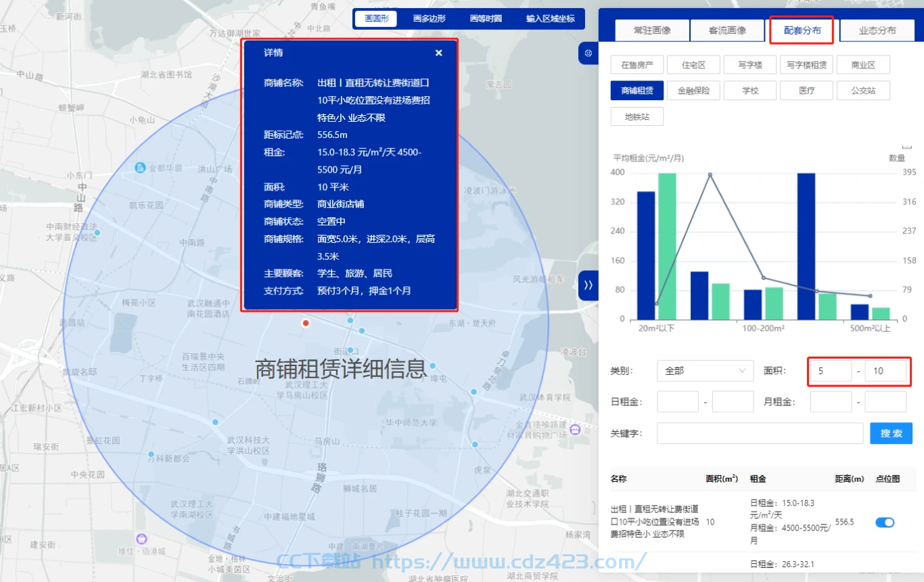
Task: Select the 住宅区 category
Action: coord(693,65)
